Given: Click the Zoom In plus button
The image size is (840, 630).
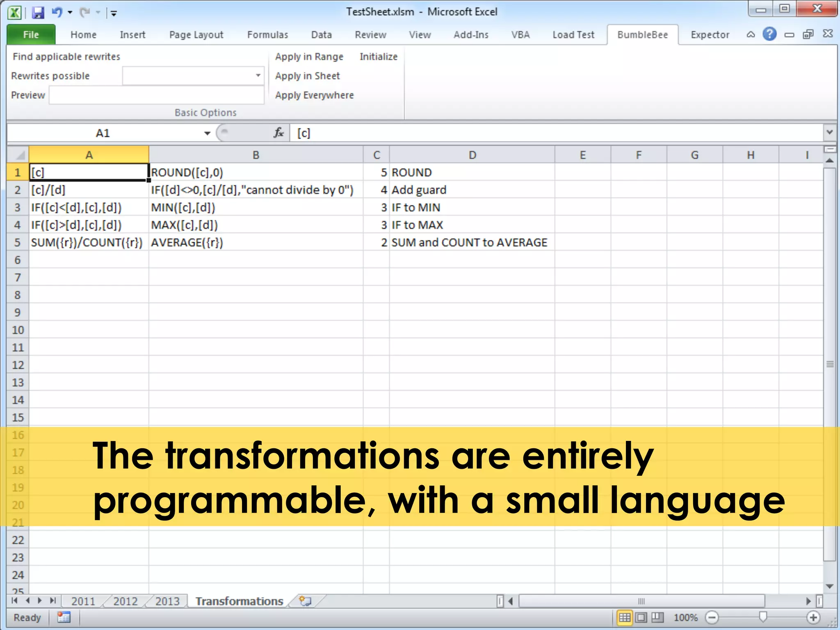Looking at the screenshot, I should (x=813, y=617).
